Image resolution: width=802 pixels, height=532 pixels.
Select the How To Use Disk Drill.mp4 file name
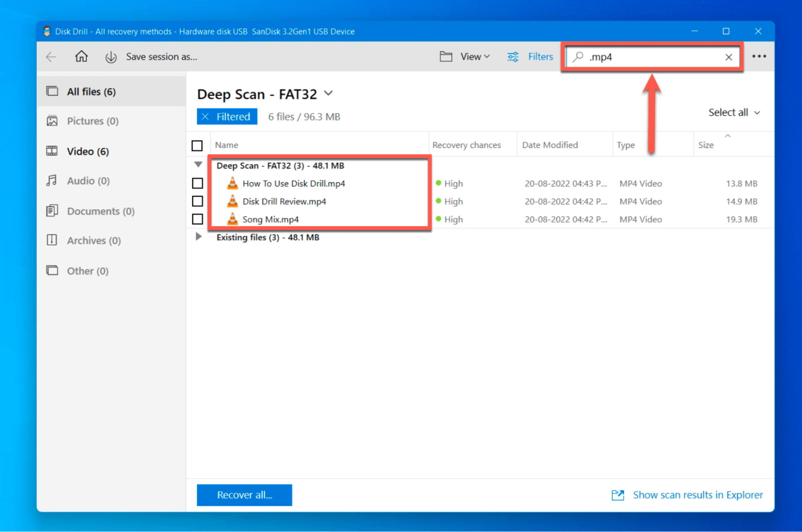[294, 184]
